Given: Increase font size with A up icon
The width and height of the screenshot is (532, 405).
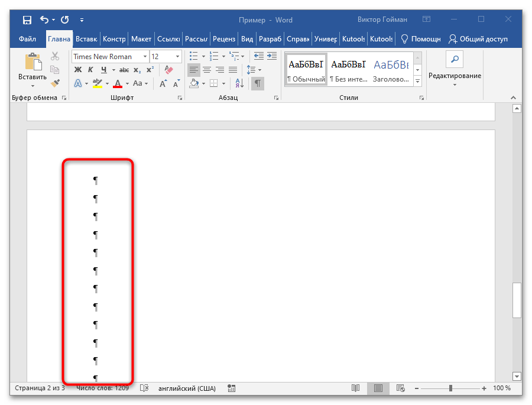Looking at the screenshot, I should (x=163, y=83).
